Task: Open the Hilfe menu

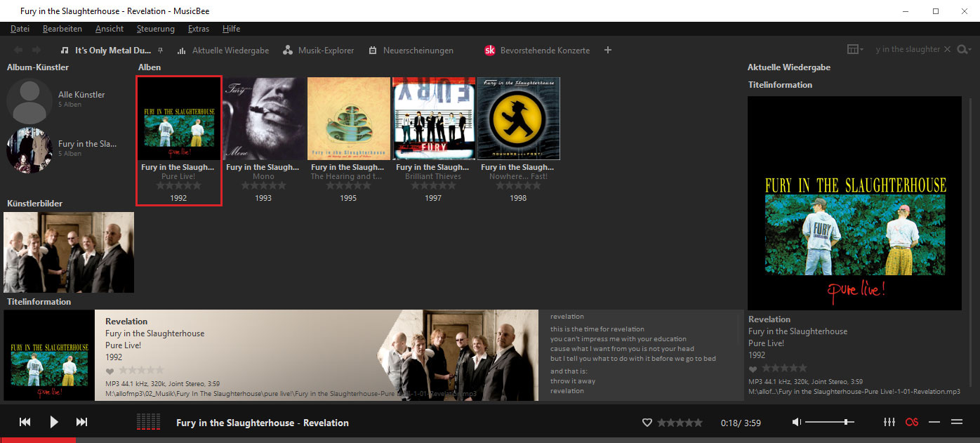Action: coord(231,29)
